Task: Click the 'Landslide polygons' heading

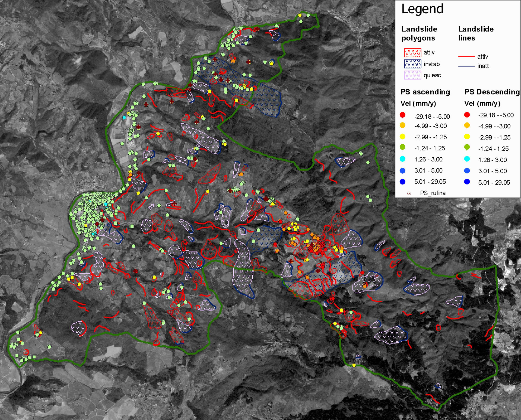Action: (x=419, y=33)
